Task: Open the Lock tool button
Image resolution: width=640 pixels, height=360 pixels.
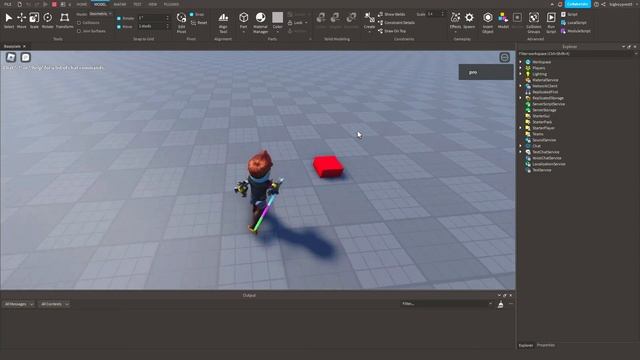Action: click(x=298, y=23)
